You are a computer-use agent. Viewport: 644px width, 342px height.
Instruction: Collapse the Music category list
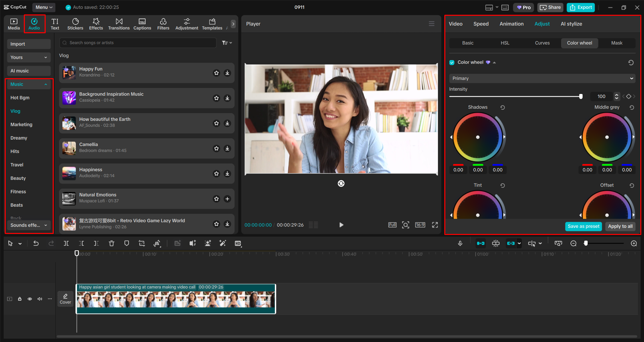click(x=46, y=84)
